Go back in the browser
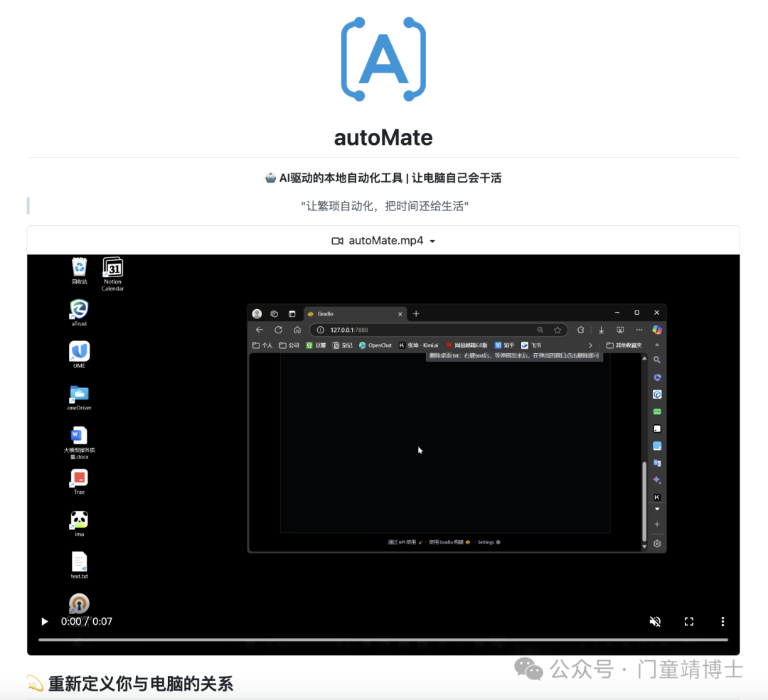 260,330
